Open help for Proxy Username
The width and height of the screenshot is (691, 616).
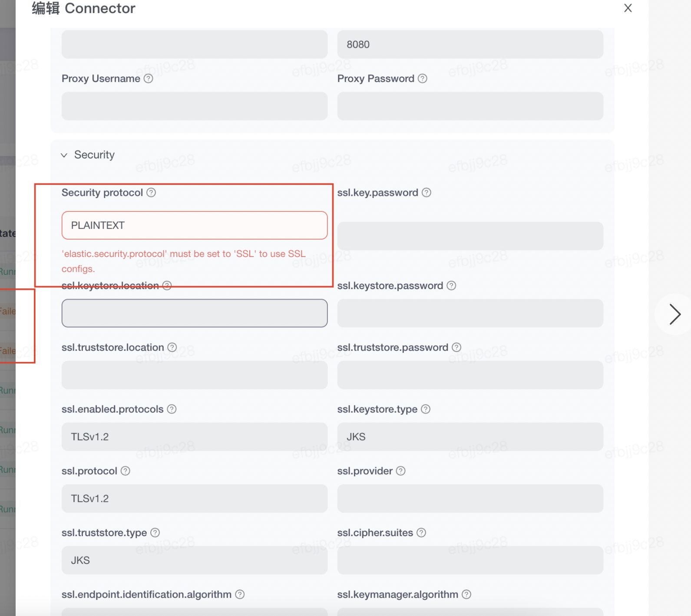pos(149,79)
